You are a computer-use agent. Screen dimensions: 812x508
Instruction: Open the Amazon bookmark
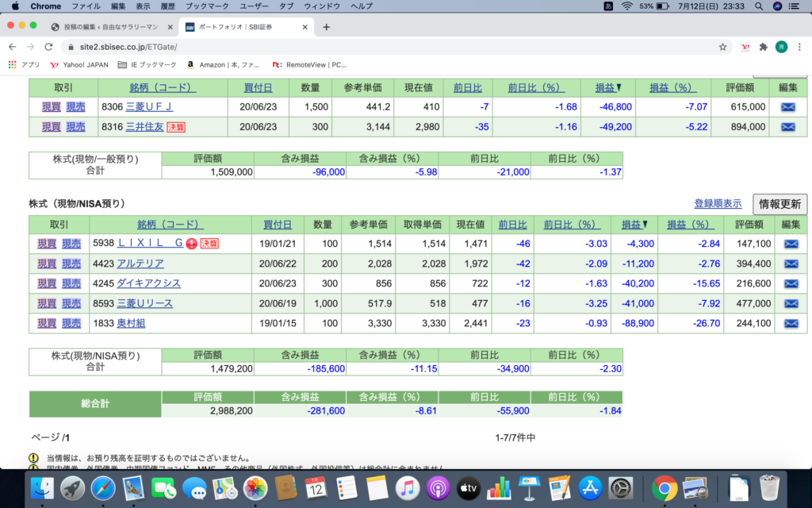(x=223, y=65)
